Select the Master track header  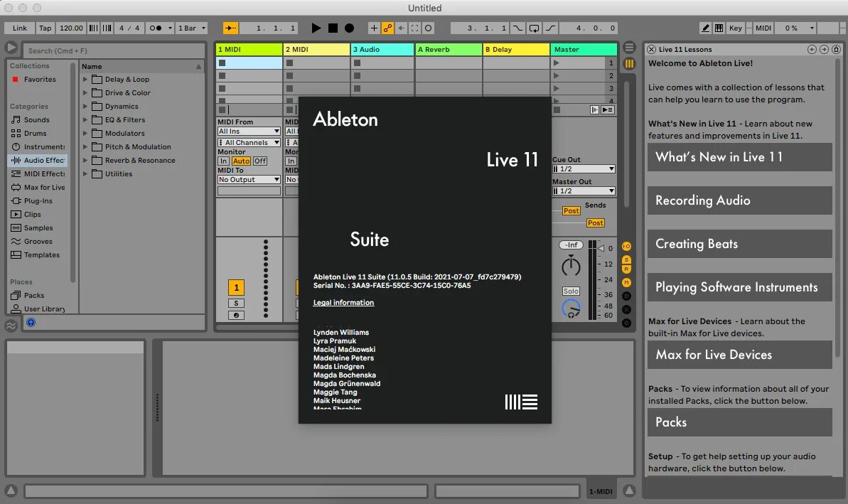tap(584, 49)
